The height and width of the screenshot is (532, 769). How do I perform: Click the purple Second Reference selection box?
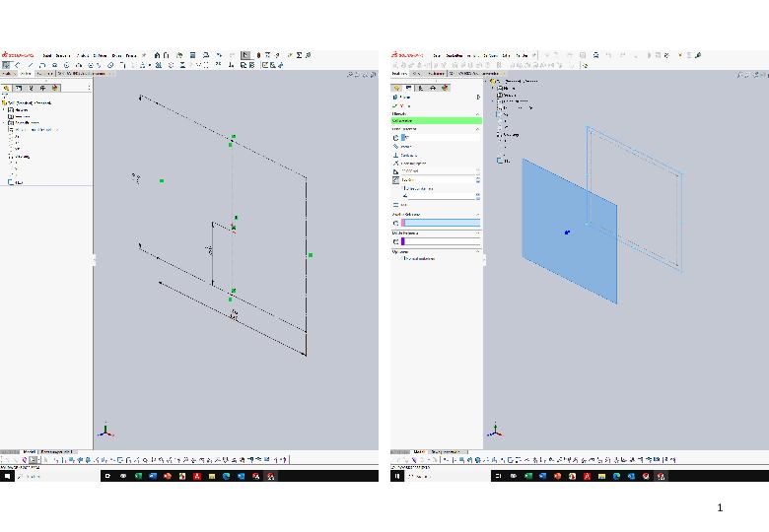click(x=440, y=241)
